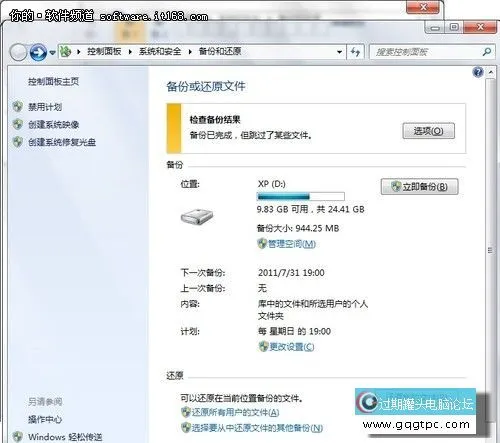Image resolution: width=500 pixels, height=443 pixels.
Task: Click the shield icon next to 管理空间
Action: coord(262,244)
